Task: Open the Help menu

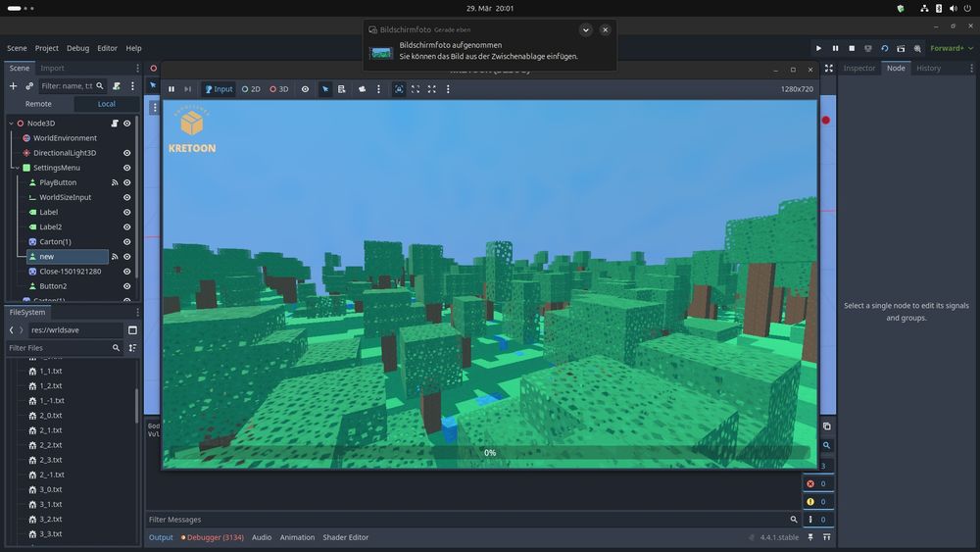Action: [133, 48]
